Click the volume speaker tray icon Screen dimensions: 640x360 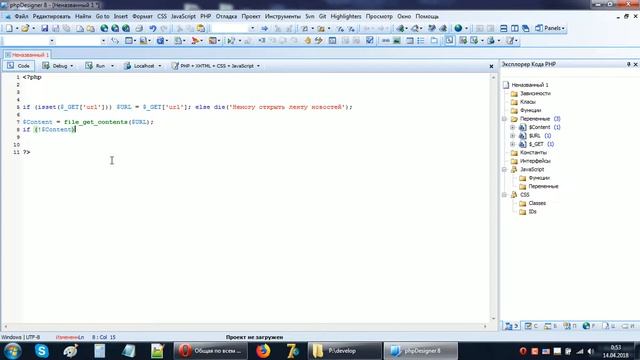tap(591, 351)
